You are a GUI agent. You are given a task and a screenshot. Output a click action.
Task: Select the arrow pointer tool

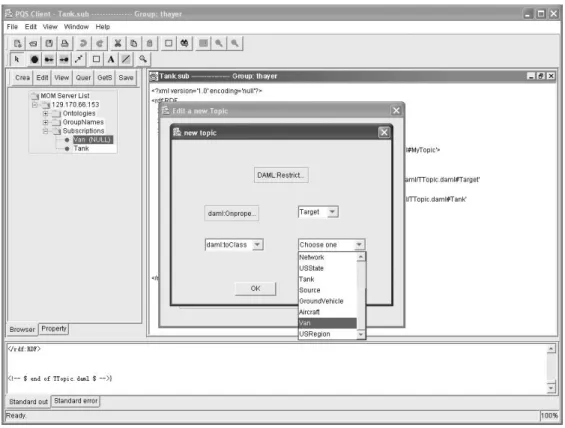(x=17, y=59)
